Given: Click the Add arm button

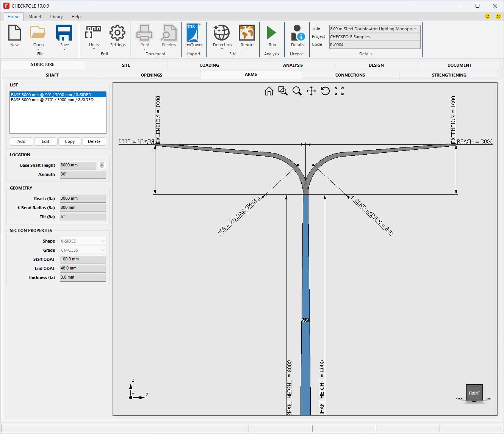Looking at the screenshot, I should pyautogui.click(x=22, y=141).
